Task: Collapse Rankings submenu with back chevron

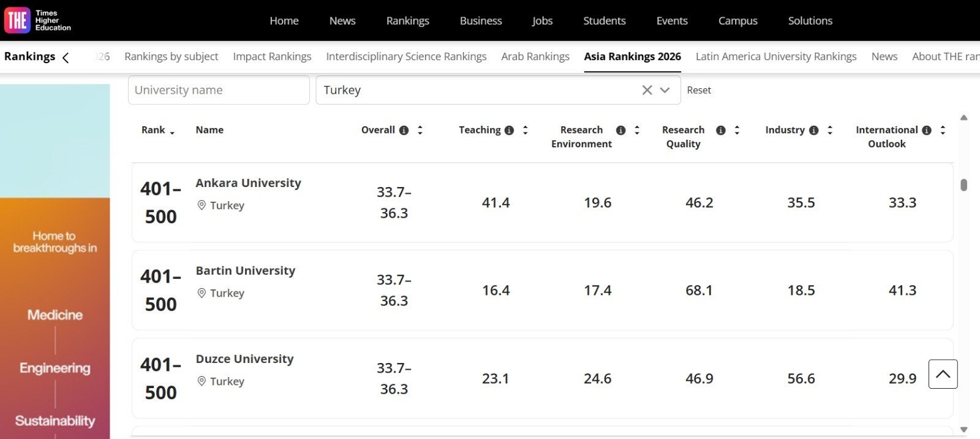Action: click(x=66, y=58)
